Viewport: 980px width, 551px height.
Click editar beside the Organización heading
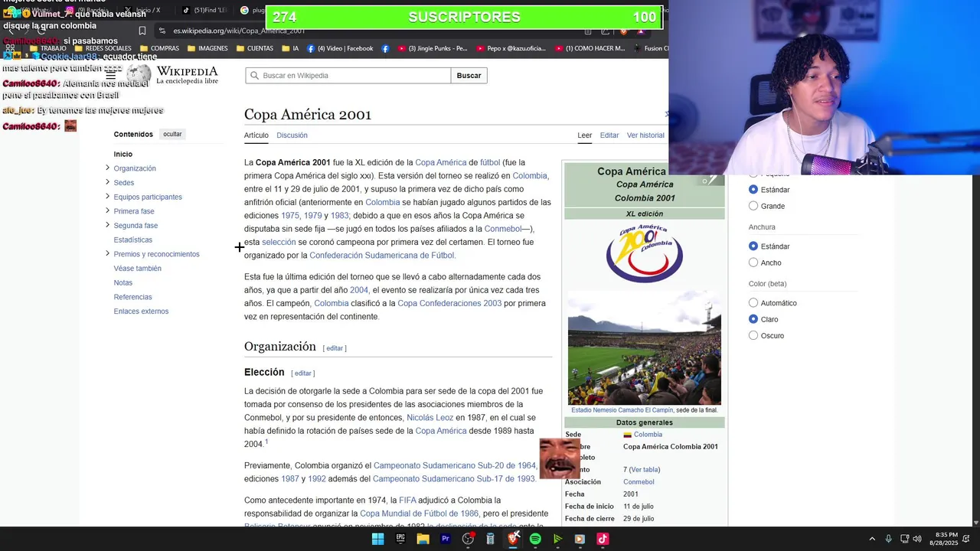coord(335,348)
